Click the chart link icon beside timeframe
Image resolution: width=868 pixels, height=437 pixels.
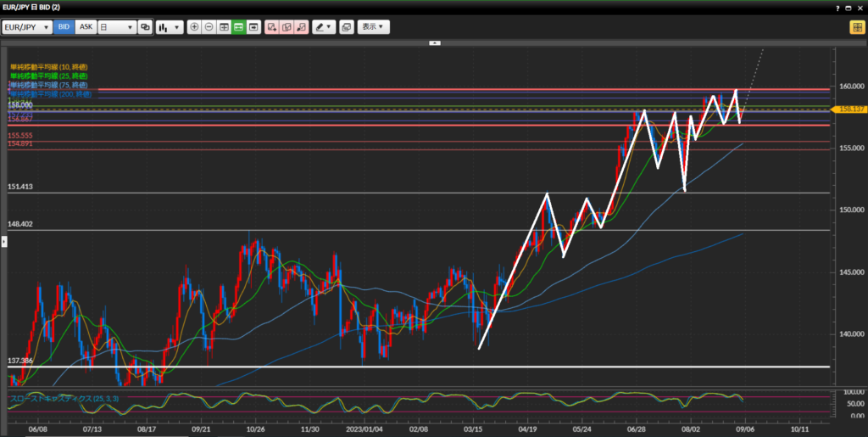(x=145, y=27)
